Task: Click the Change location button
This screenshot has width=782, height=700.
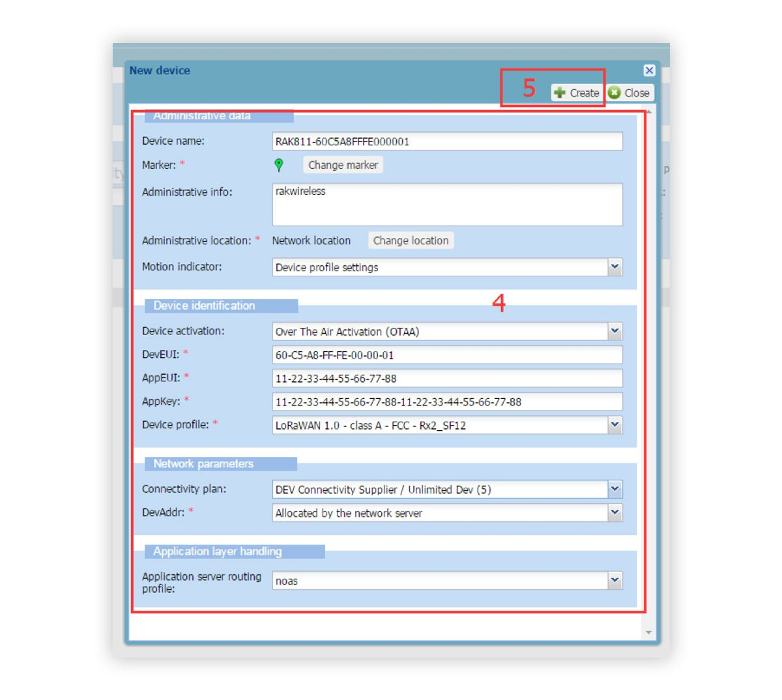Action: pos(411,241)
